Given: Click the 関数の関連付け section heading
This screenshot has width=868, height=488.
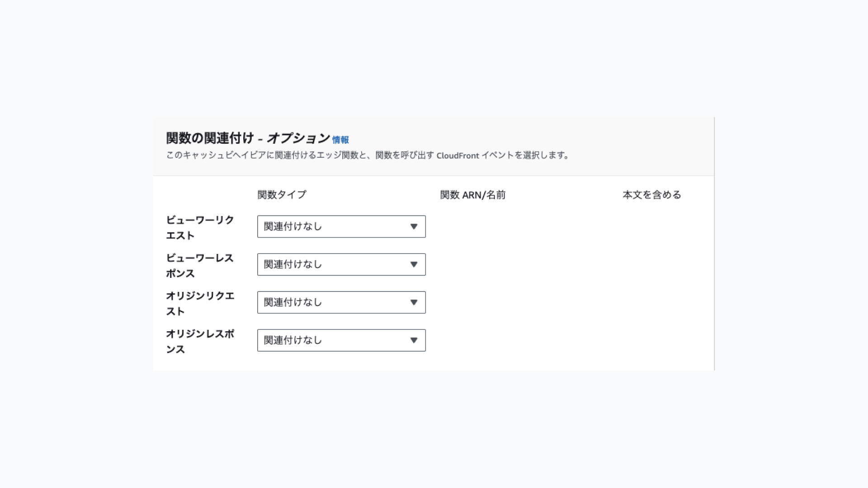Looking at the screenshot, I should [x=210, y=138].
